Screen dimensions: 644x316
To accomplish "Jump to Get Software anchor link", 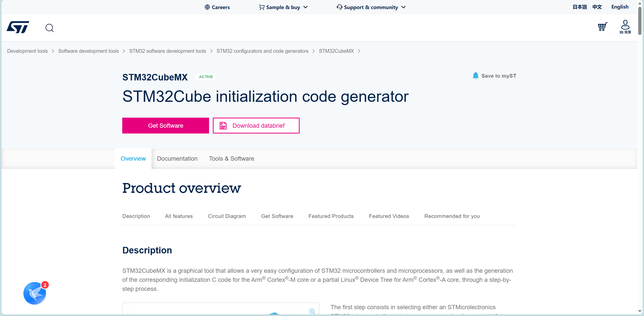I will (x=277, y=216).
